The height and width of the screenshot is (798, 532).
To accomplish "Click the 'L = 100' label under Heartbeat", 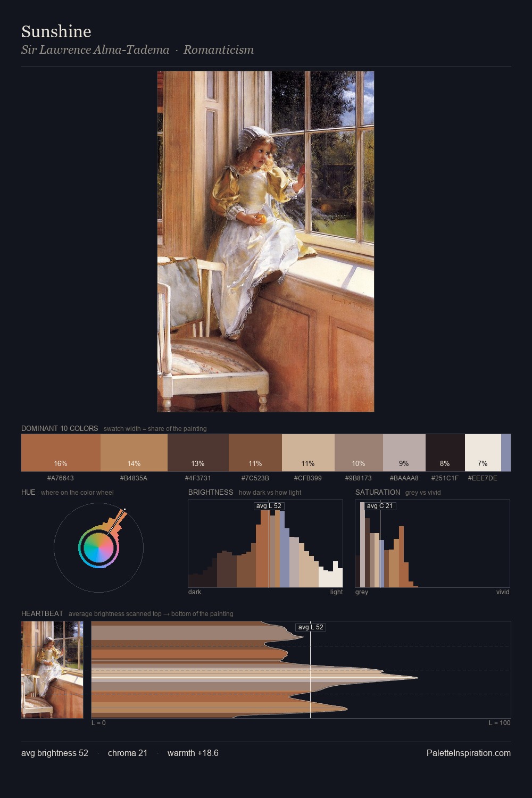I will pos(500,723).
